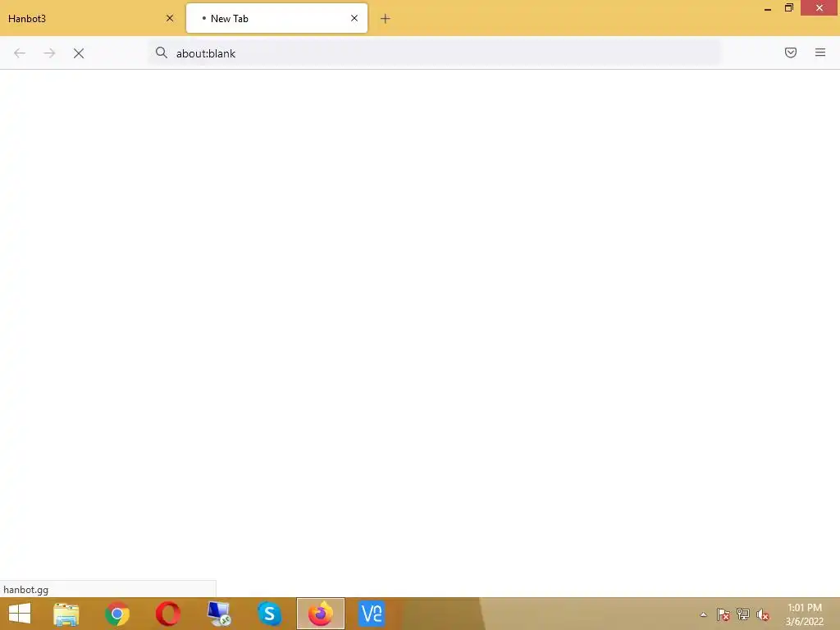Open Remote Desktop Connection from taskbar

219,614
